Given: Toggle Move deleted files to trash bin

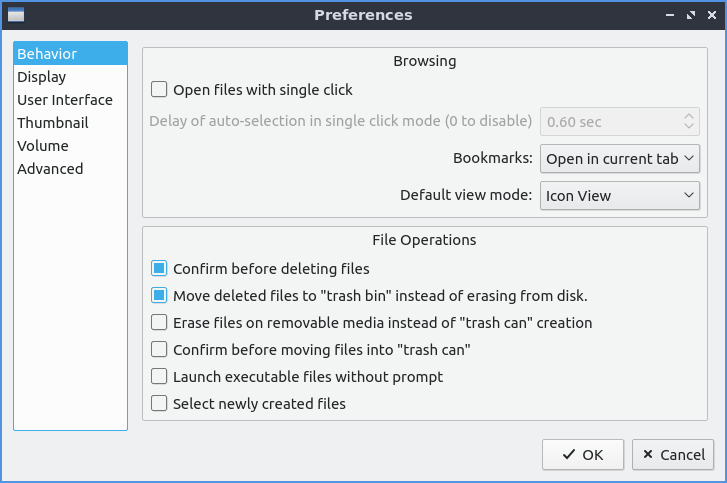Looking at the screenshot, I should pos(159,296).
